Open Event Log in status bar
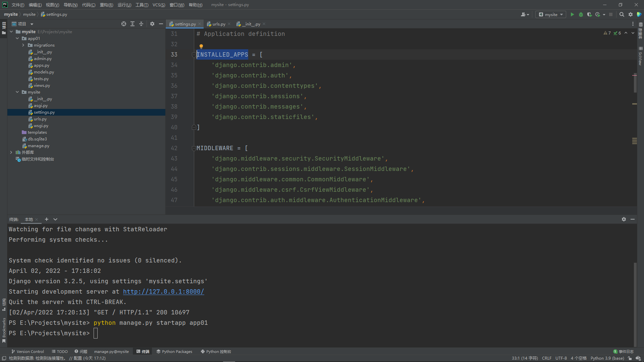Image resolution: width=644 pixels, height=362 pixels. tap(624, 352)
